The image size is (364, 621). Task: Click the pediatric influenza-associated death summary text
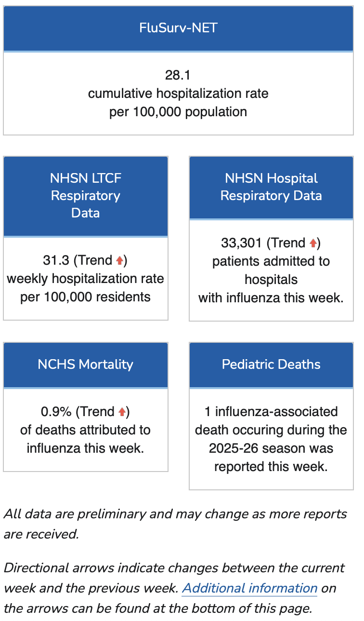(271, 439)
